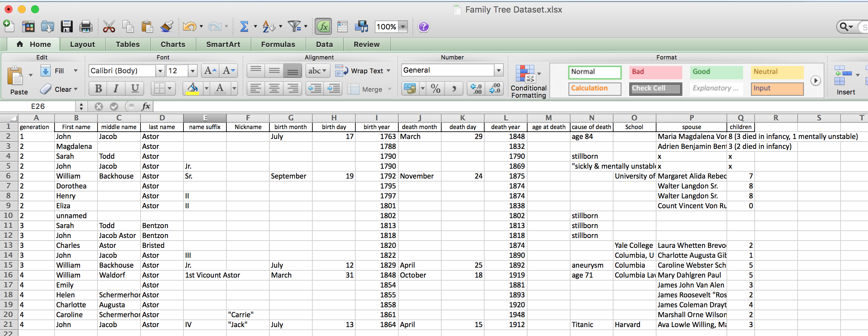Increase font size with the larger A icon
Image resolution: width=868 pixels, height=336 pixels.
[x=211, y=71]
